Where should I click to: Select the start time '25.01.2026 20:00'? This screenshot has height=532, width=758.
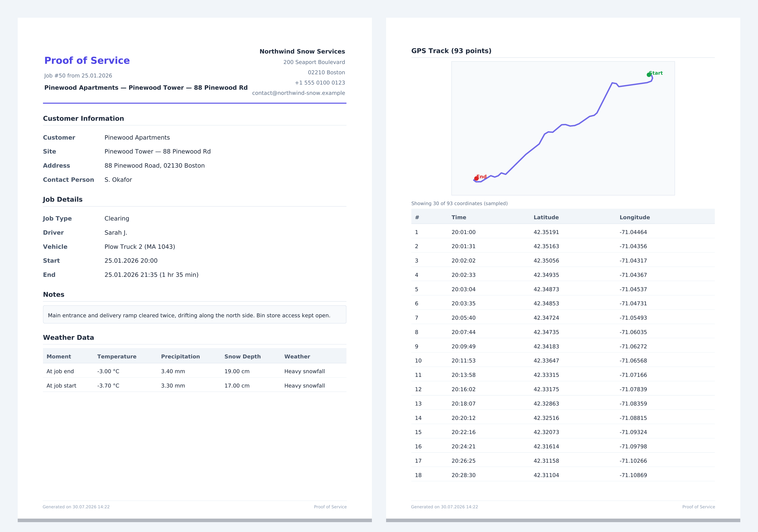click(x=131, y=261)
